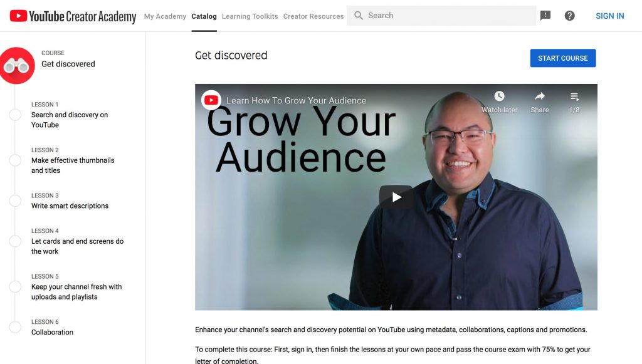The height and width of the screenshot is (364, 642).
Task: Click the Get discovered course title in sidebar
Action: click(68, 64)
